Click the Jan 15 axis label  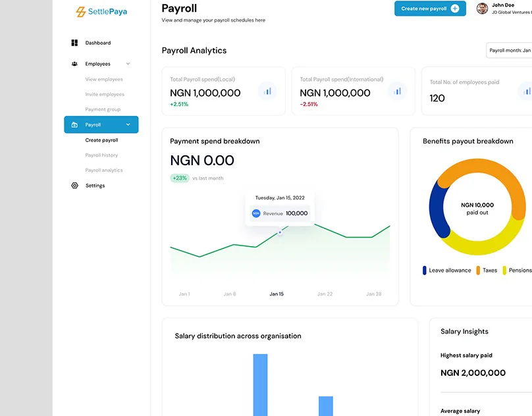coord(277,294)
